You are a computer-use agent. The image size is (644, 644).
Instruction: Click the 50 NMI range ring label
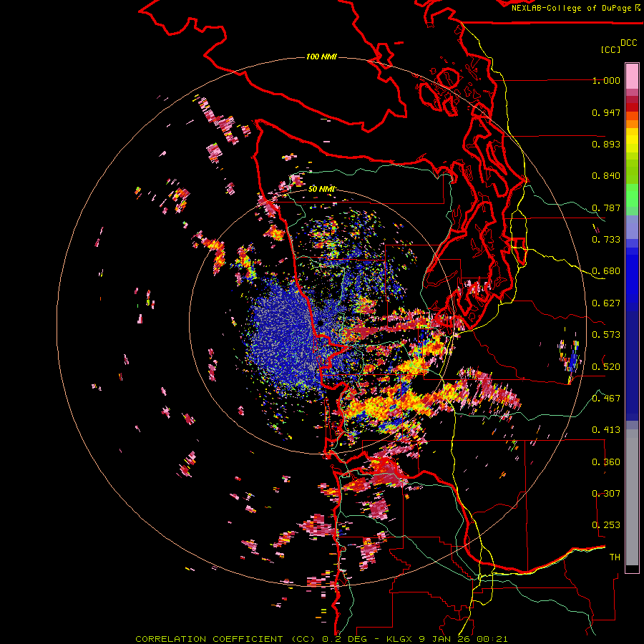tap(321, 189)
